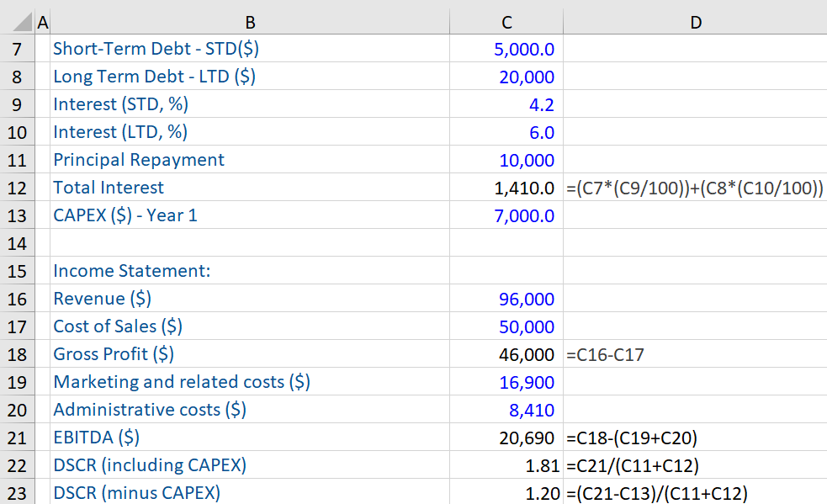This screenshot has height=504, width=827.
Task: Select row header 15
Action: [x=17, y=270]
